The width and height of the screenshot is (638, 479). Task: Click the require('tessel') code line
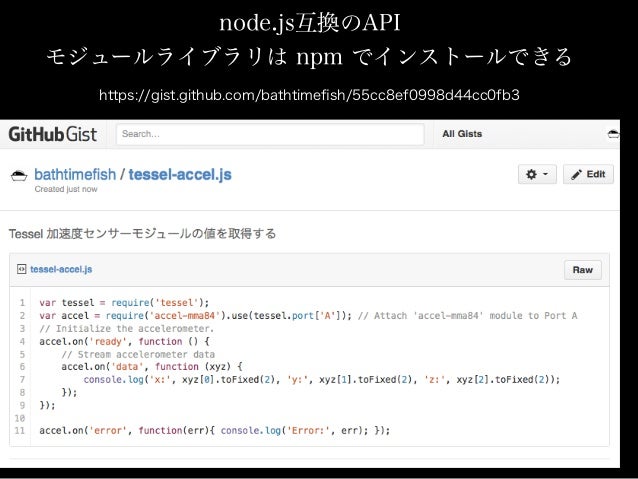coord(124,303)
